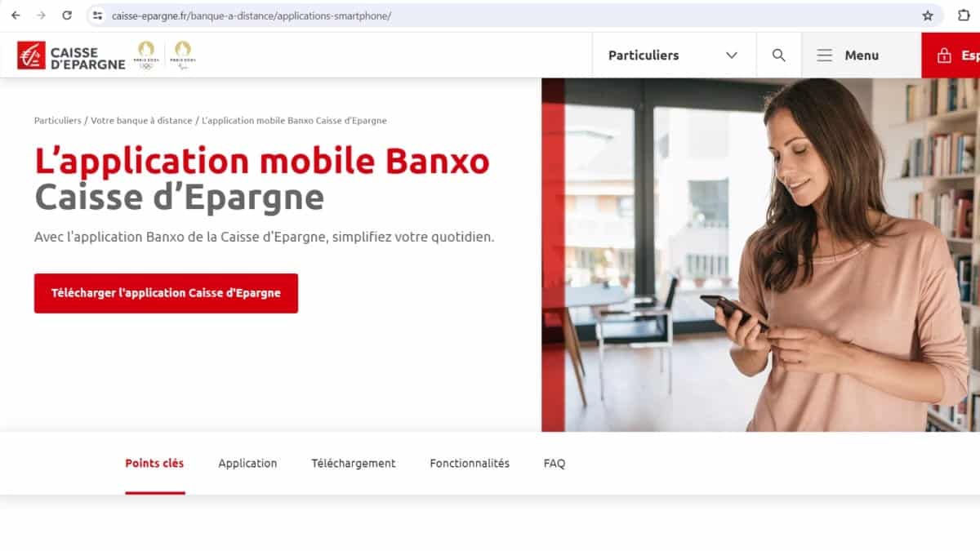Open Votre banque à distance breadcrumb
This screenshot has width=980, height=551.
click(x=141, y=120)
